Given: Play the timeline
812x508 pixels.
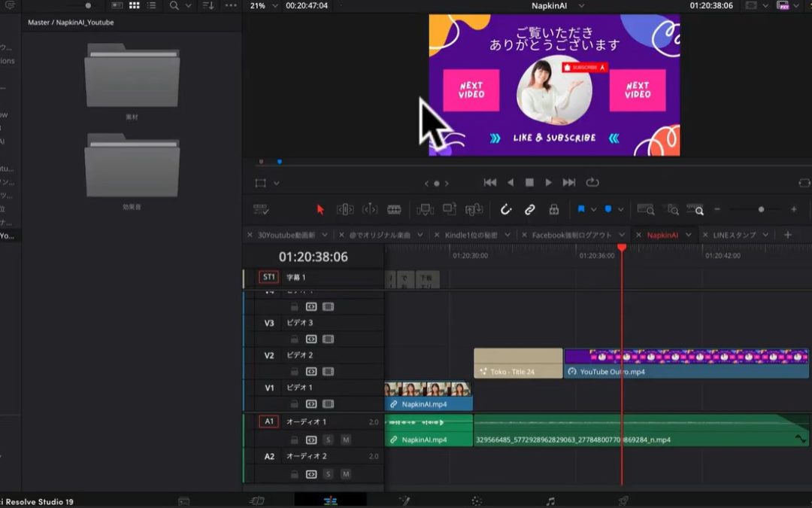Looking at the screenshot, I should (548, 182).
